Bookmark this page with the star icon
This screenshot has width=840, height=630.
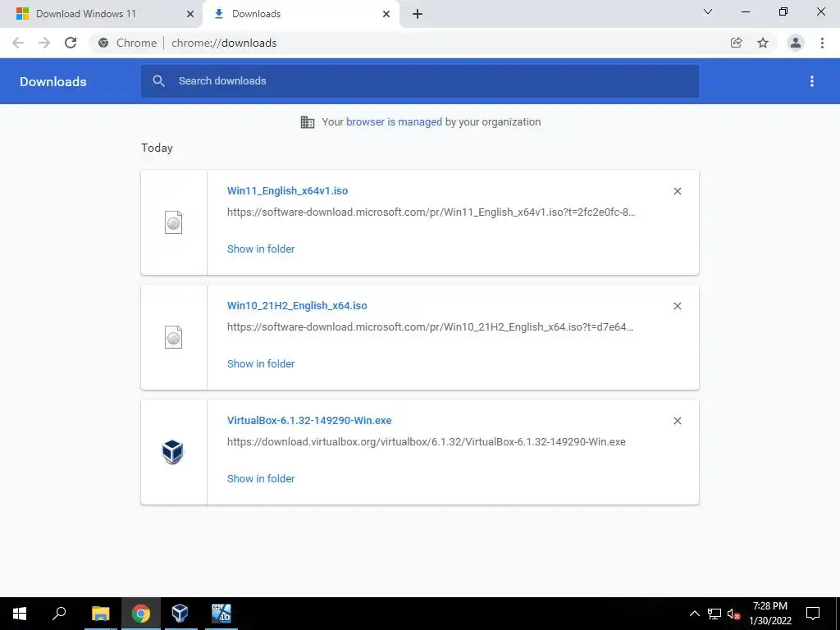pos(763,43)
